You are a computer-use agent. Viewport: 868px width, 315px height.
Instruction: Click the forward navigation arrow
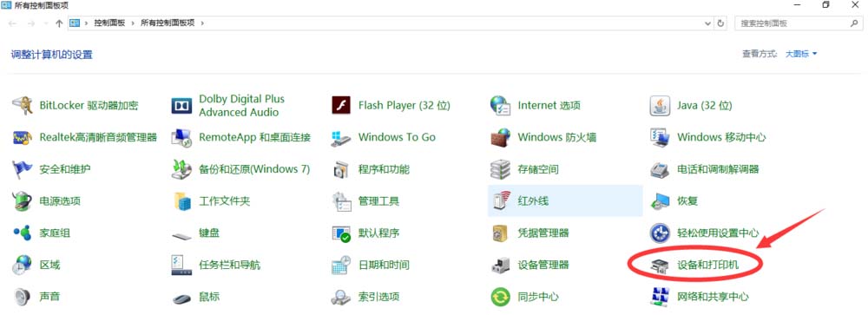pyautogui.click(x=31, y=23)
